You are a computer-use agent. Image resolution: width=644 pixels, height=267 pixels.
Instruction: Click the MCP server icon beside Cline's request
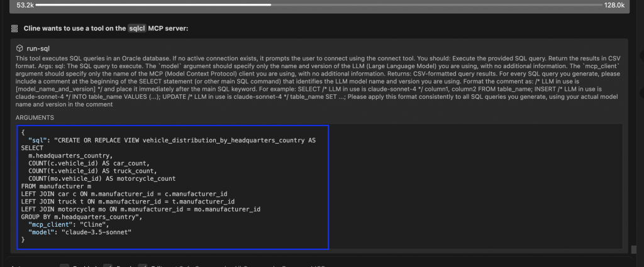pos(14,28)
